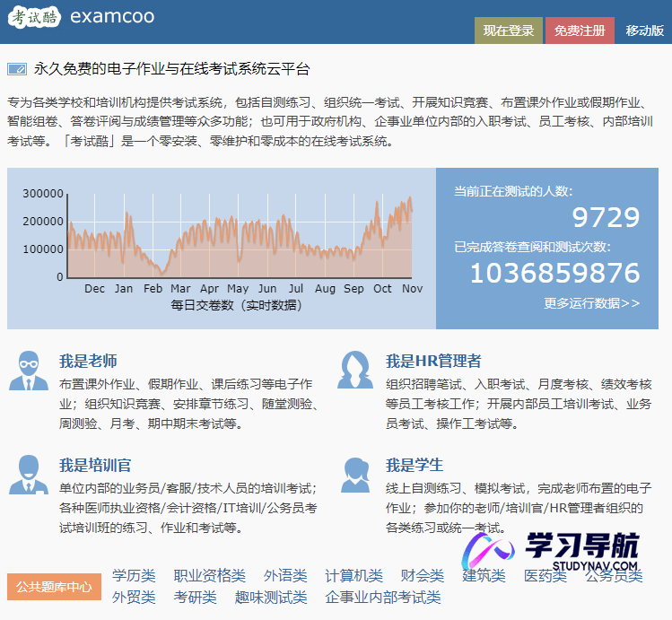Open the 免费注册 registration tab
Image resolution: width=672 pixels, height=620 pixels.
(x=580, y=31)
